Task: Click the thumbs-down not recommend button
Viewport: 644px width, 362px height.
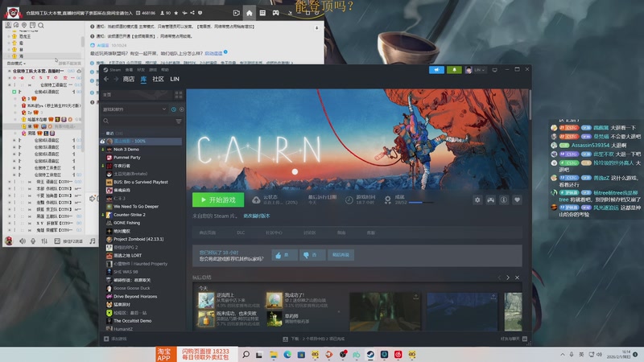Action: pos(312,255)
